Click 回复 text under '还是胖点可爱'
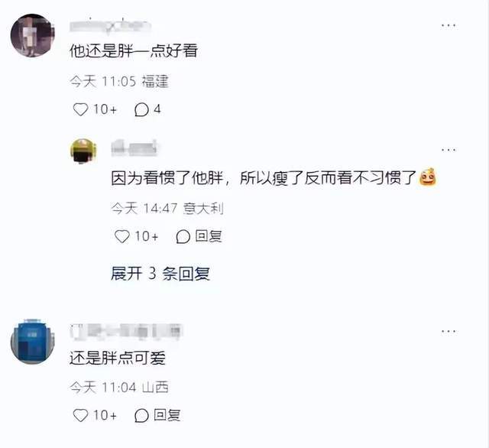The image size is (489, 448). coord(167,415)
